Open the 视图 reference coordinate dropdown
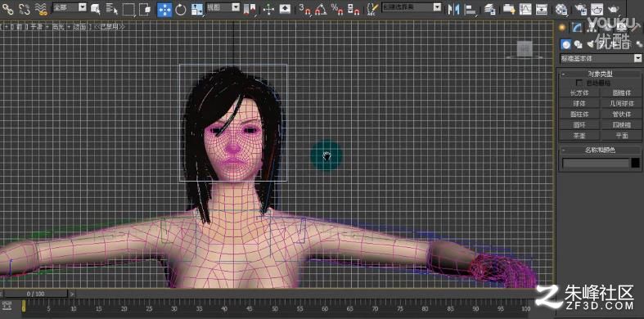644x319 pixels. [x=223, y=7]
